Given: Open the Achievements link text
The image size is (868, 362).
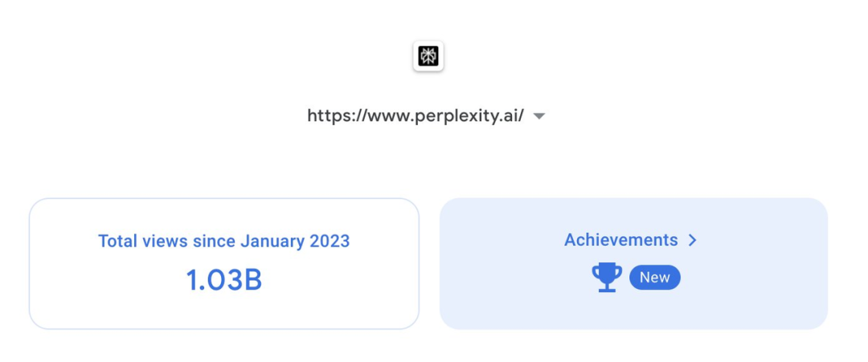Looking at the screenshot, I should point(620,240).
